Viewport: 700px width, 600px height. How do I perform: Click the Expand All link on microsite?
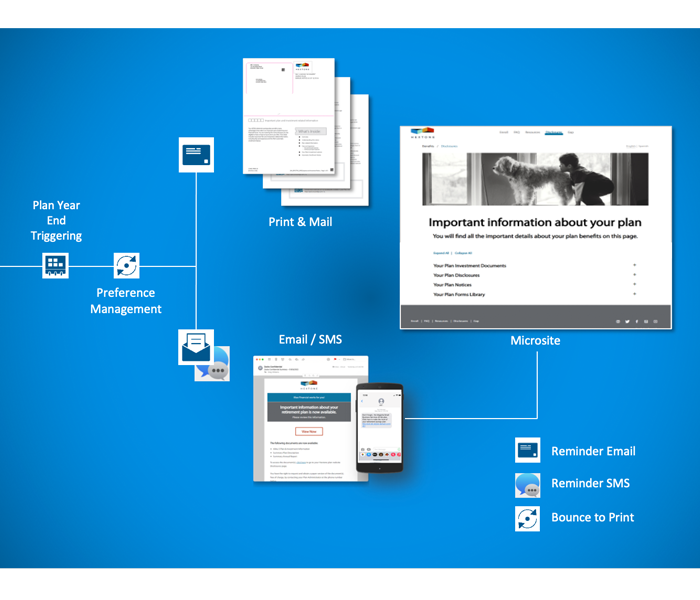click(440, 254)
